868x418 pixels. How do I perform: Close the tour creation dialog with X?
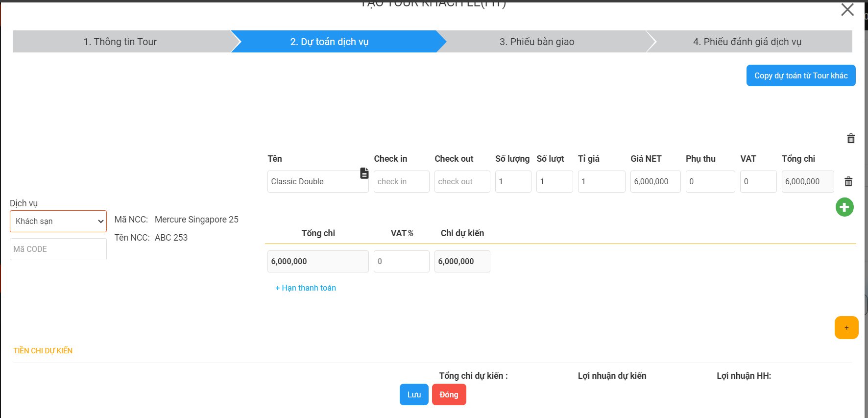coord(847,10)
